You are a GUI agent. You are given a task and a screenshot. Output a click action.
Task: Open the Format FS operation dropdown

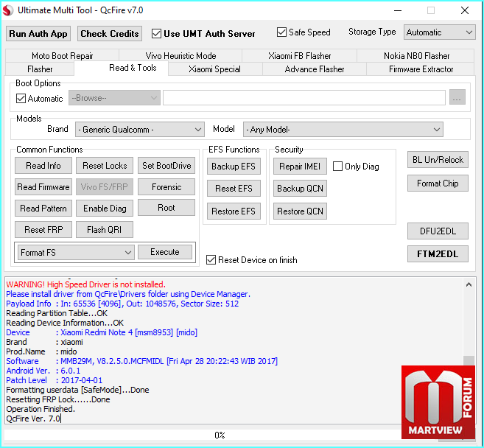[76, 253]
